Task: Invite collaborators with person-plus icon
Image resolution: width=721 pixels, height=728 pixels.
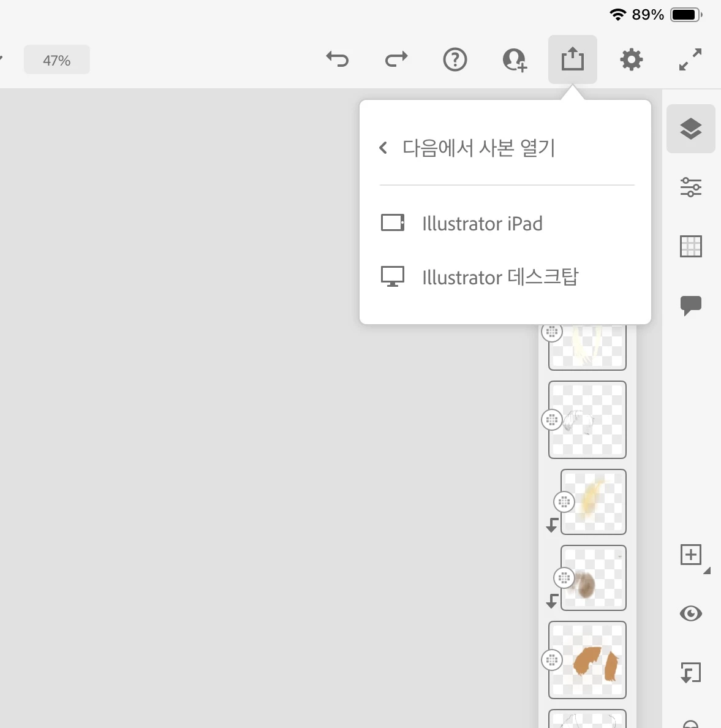Action: click(x=515, y=60)
